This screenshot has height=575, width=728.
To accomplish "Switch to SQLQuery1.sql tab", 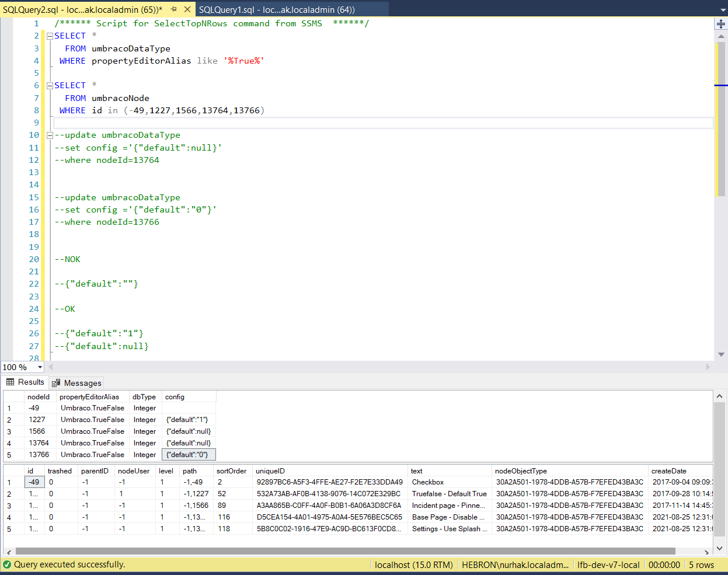I will (277, 9).
